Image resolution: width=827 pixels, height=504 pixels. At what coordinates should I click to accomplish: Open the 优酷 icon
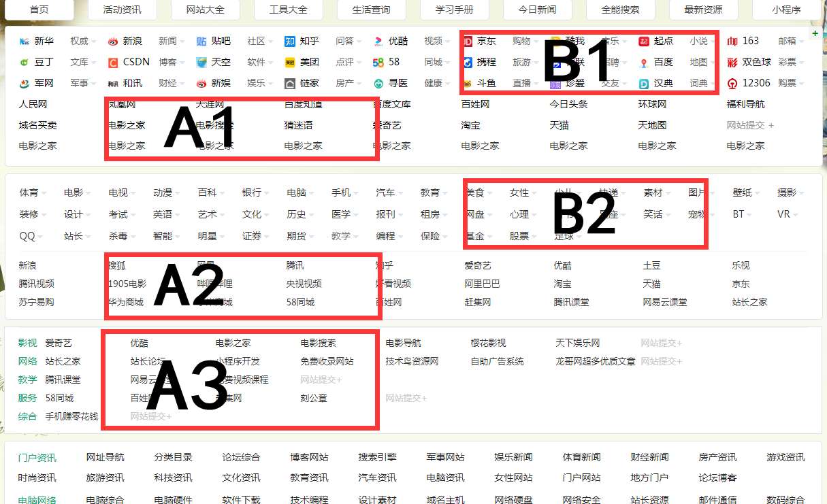click(x=378, y=41)
